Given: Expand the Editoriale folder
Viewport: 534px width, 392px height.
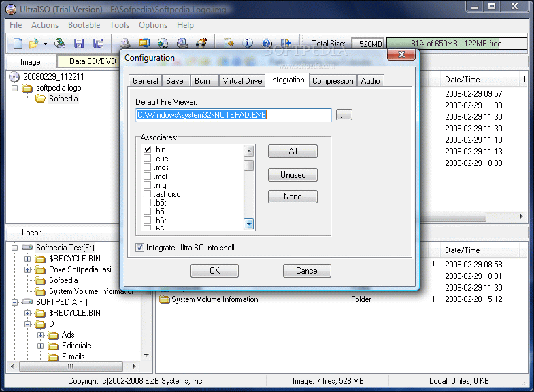Looking at the screenshot, I should click(40, 346).
